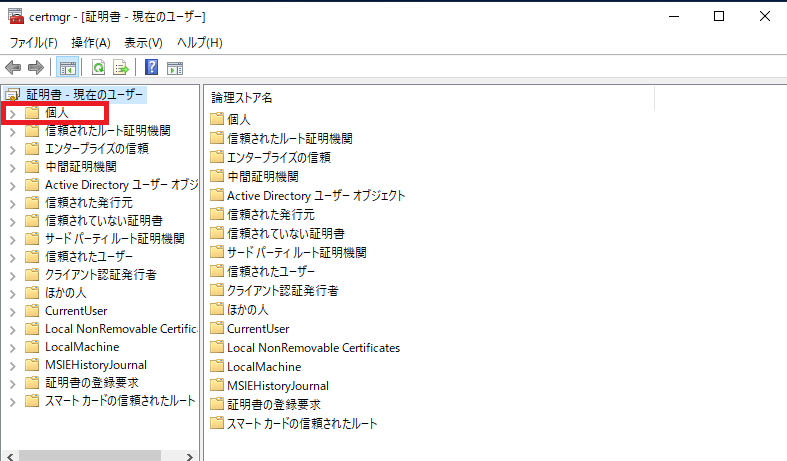This screenshot has width=787, height=461.
Task: Select root node 証明書 - 現在のユーザー
Action: click(x=84, y=94)
